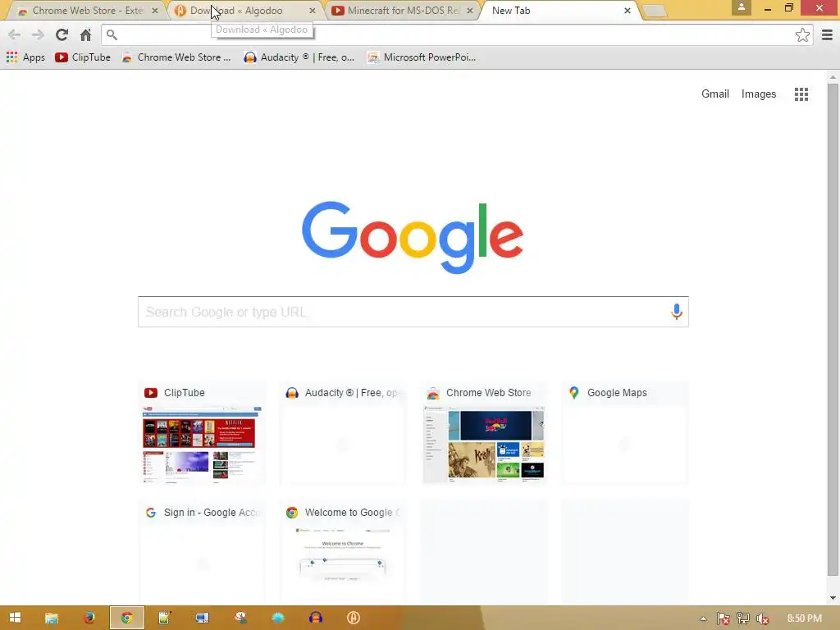This screenshot has width=840, height=630.
Task: Click the Chrome taskbar icon
Action: click(127, 618)
